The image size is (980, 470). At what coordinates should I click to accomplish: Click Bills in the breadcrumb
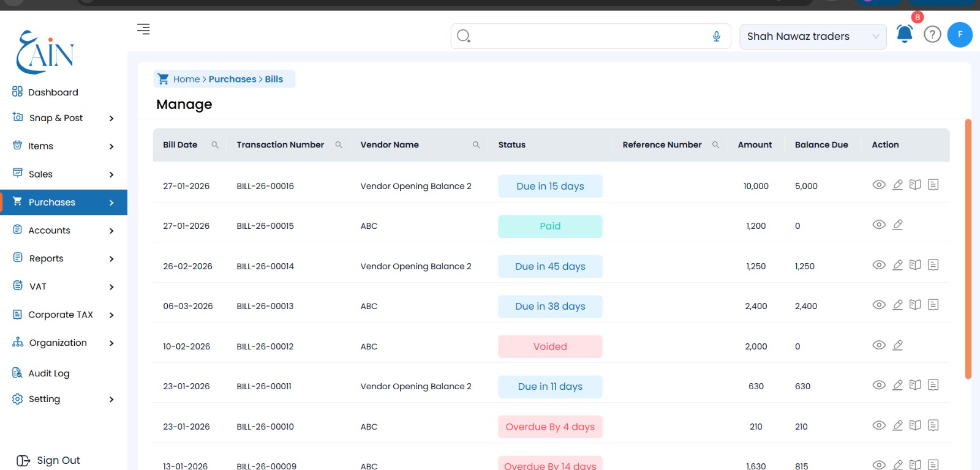coord(274,80)
